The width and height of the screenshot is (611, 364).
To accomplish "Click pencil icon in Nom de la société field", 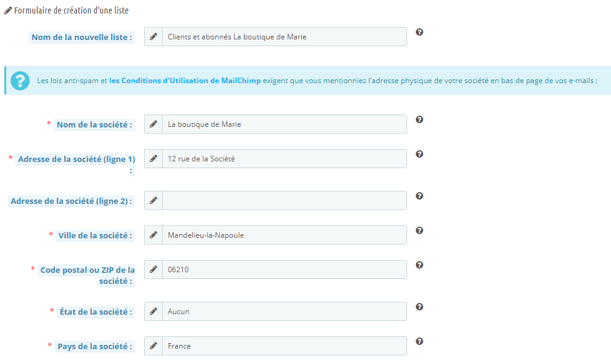I will tap(153, 124).
